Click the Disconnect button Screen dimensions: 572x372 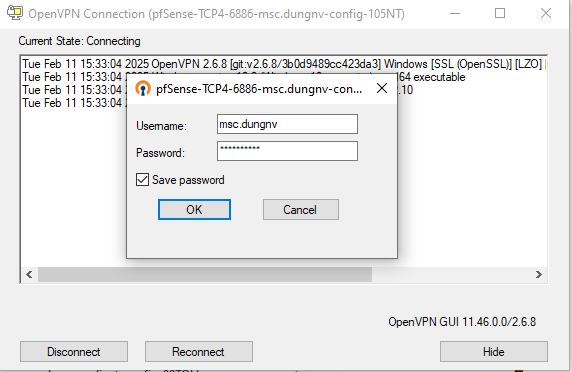click(x=74, y=352)
